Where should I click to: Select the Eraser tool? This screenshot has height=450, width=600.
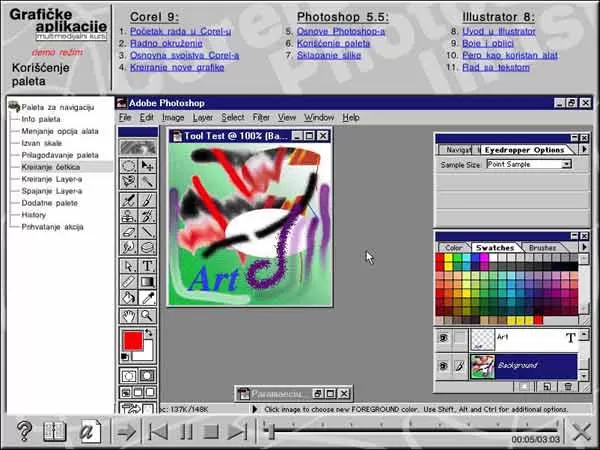[x=129, y=232]
